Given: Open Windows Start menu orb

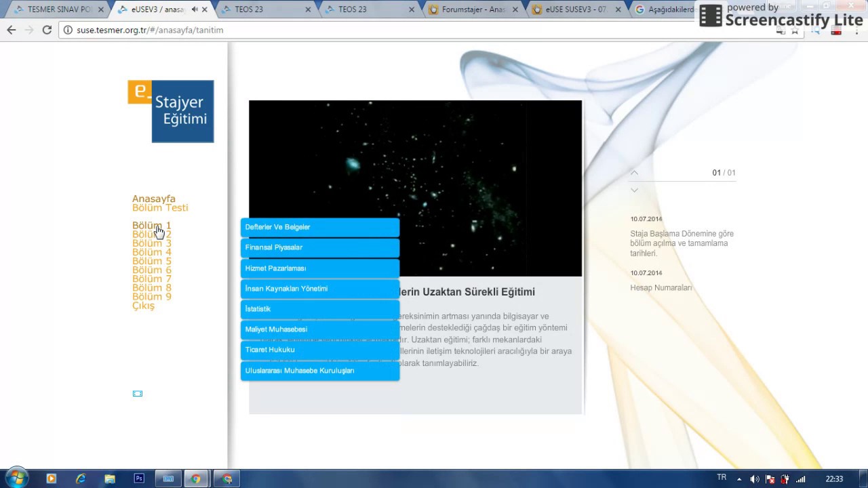Looking at the screenshot, I should pyautogui.click(x=17, y=479).
